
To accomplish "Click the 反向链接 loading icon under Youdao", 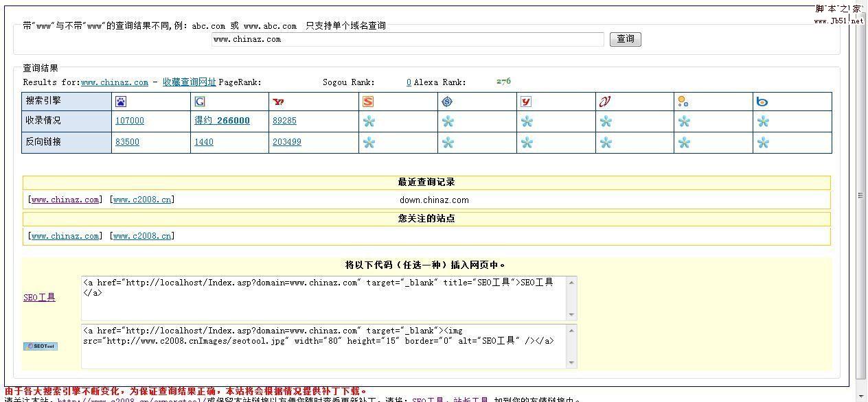I will (527, 143).
